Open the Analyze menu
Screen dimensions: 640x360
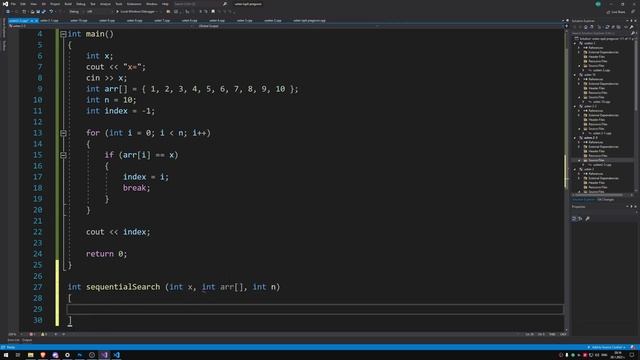[105, 4]
